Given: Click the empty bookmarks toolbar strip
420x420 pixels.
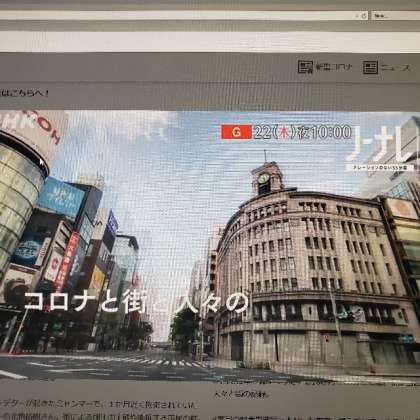Looking at the screenshot, I should click(x=210, y=42).
